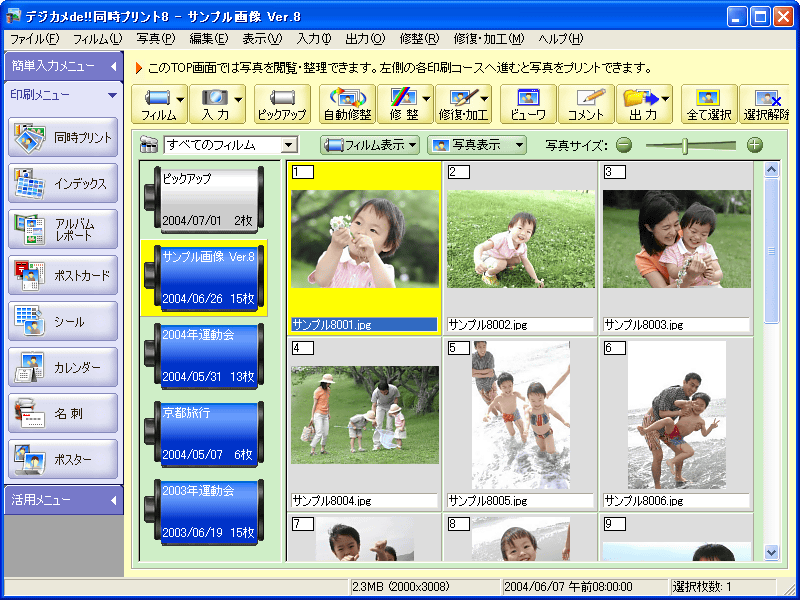Viewport: 800px width, 600px height.
Task: Click the photo grid scrollbar down arrow
Action: point(771,552)
